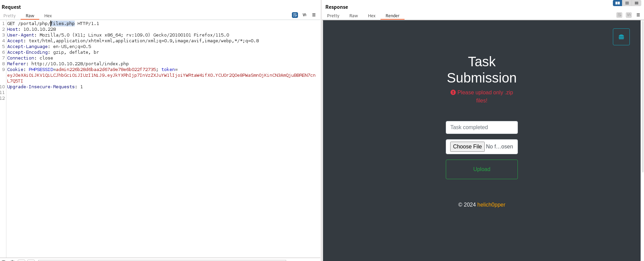Open Request panel hamburger options menu
The image size is (644, 261).
tap(314, 15)
